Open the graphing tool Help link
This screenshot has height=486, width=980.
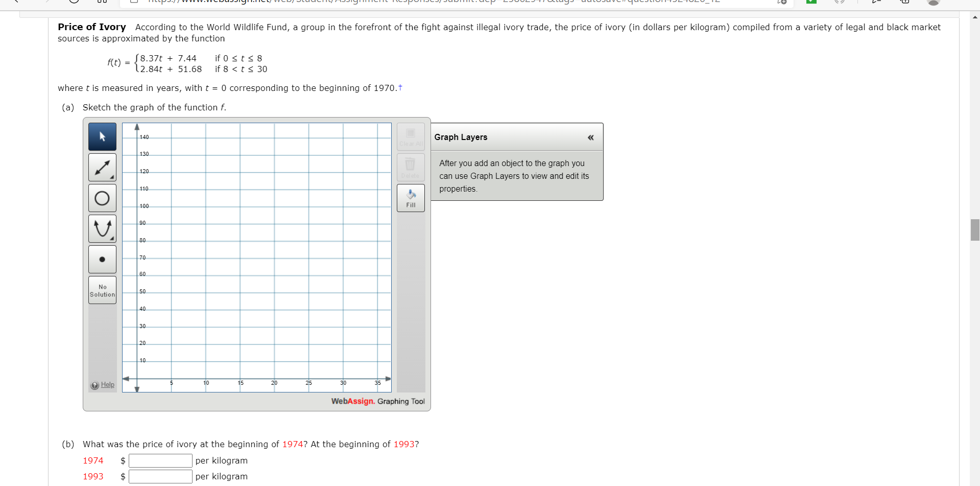click(107, 385)
